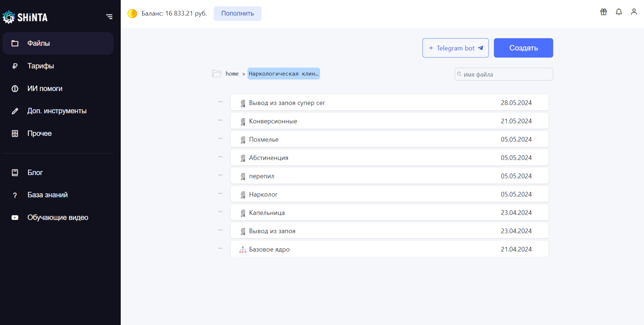Collapse sidebar with the hamburger icon
The height and width of the screenshot is (325, 644).
[x=109, y=17]
